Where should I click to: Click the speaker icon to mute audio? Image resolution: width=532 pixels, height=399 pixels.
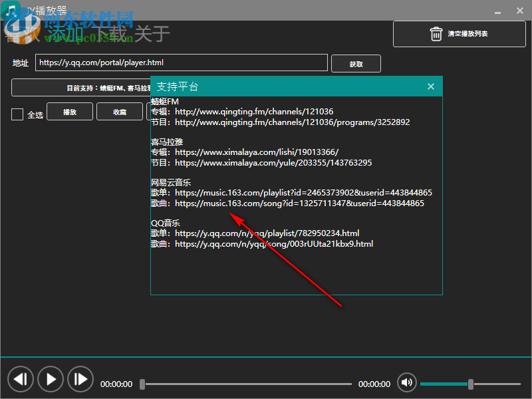coord(406,382)
